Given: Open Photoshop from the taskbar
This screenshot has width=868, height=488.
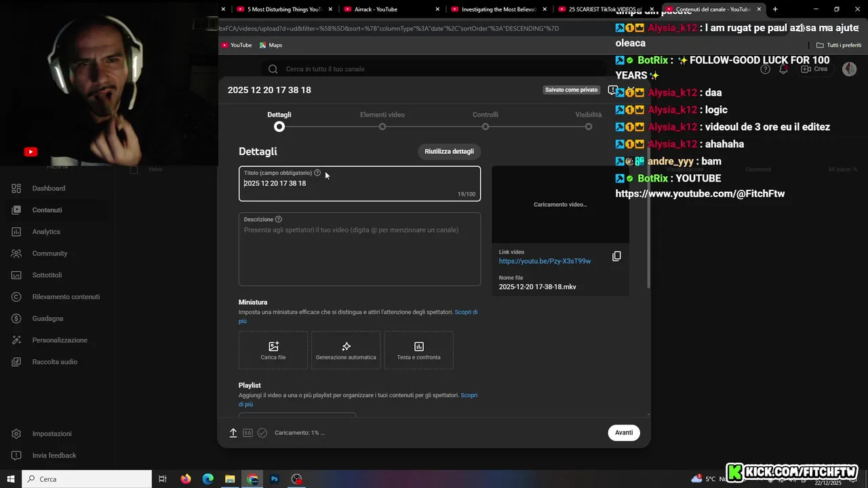Looking at the screenshot, I should (x=275, y=479).
